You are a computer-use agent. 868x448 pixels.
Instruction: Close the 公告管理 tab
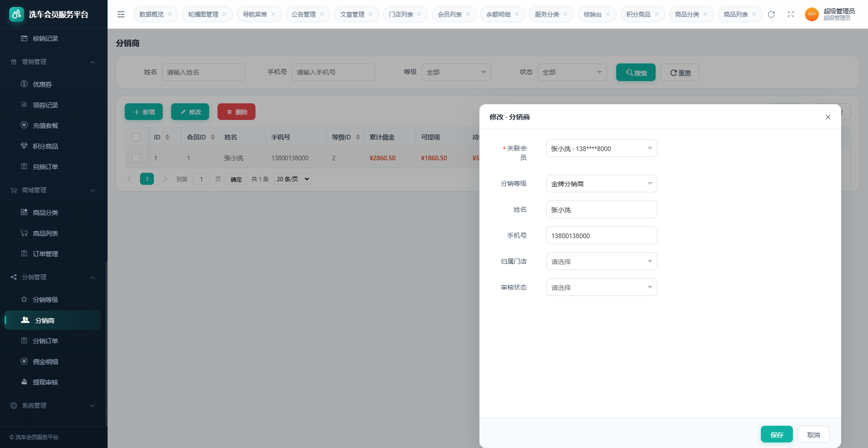tap(322, 14)
